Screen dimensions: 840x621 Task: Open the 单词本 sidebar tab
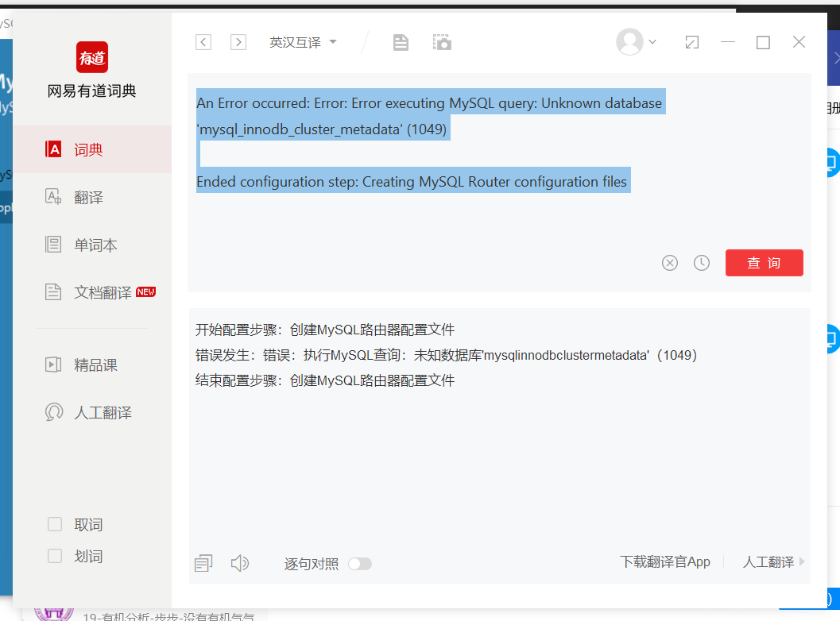point(92,245)
